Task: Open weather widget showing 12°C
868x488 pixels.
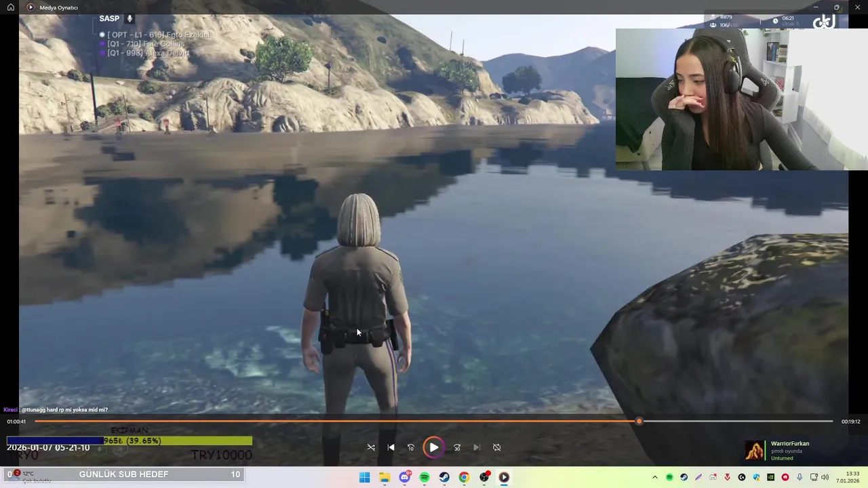Action: pos(28,477)
